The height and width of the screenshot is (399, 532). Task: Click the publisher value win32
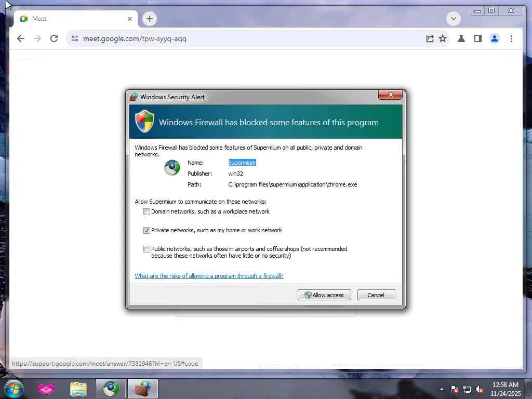pos(235,174)
